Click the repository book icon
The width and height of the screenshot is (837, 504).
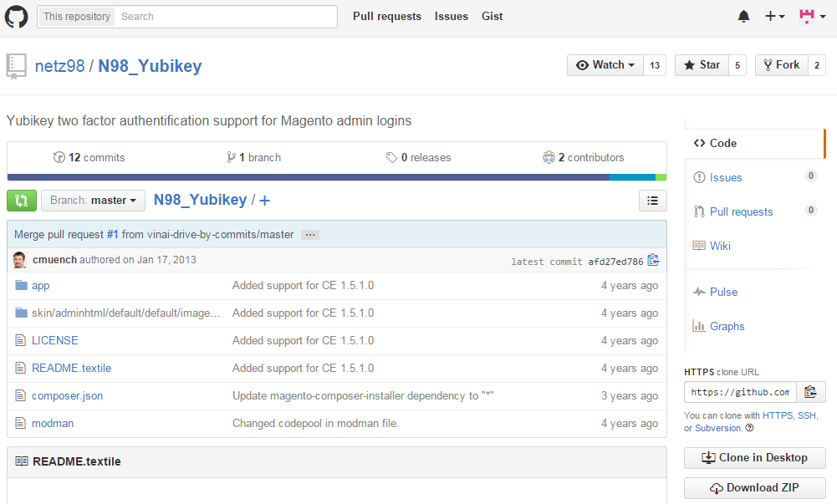coord(16,67)
